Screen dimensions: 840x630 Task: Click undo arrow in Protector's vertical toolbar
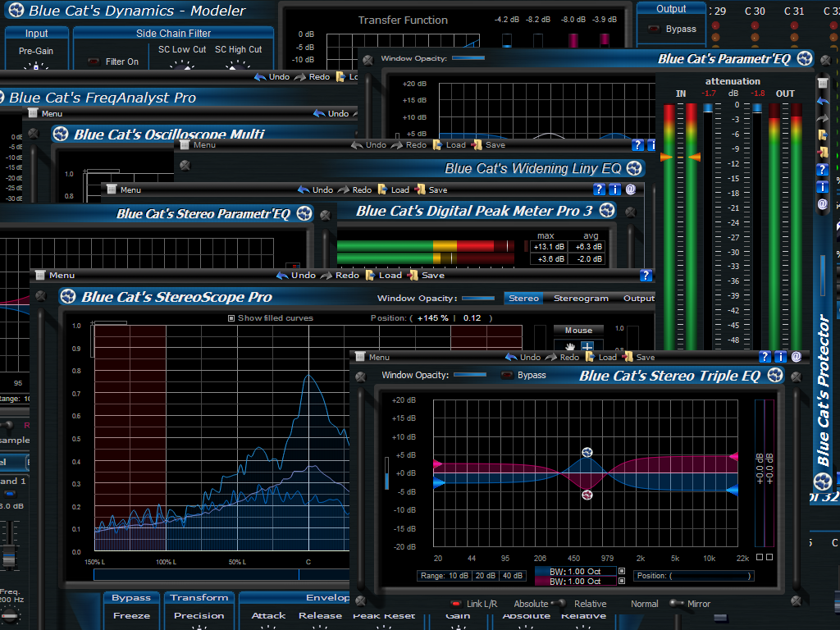823,101
